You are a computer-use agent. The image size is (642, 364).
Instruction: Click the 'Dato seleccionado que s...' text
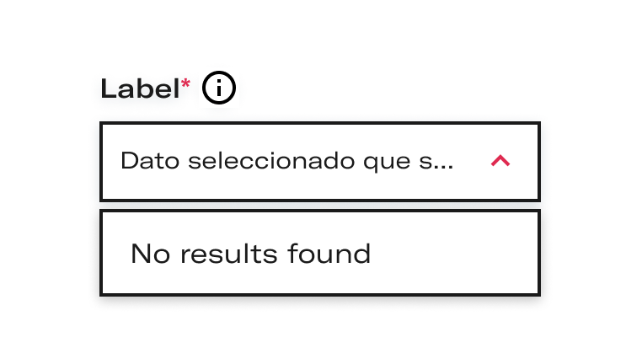pos(287,161)
